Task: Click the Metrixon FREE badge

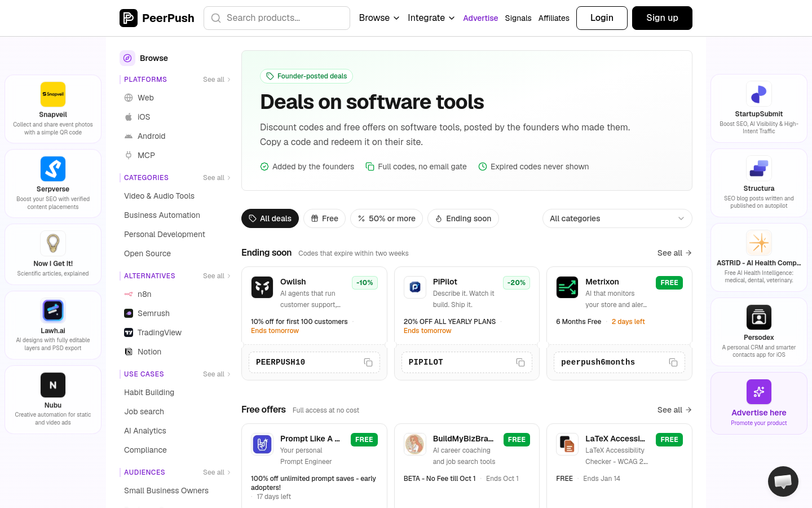Action: coord(669,283)
